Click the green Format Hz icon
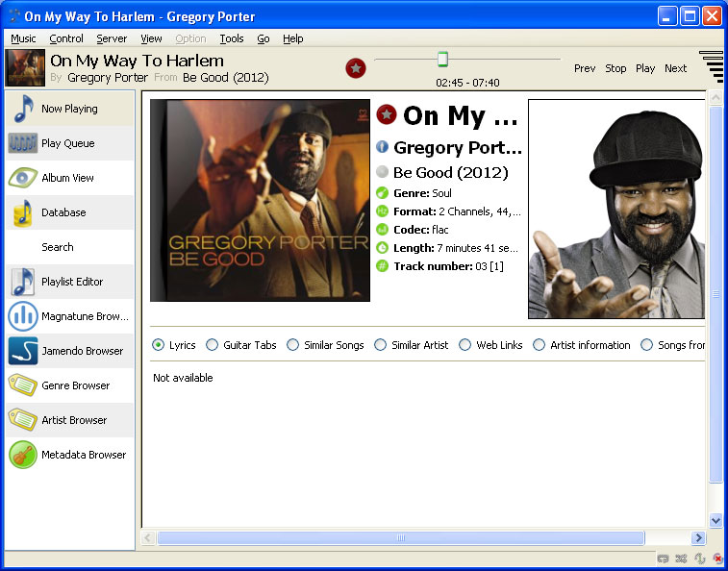The height and width of the screenshot is (571, 728). [382, 211]
